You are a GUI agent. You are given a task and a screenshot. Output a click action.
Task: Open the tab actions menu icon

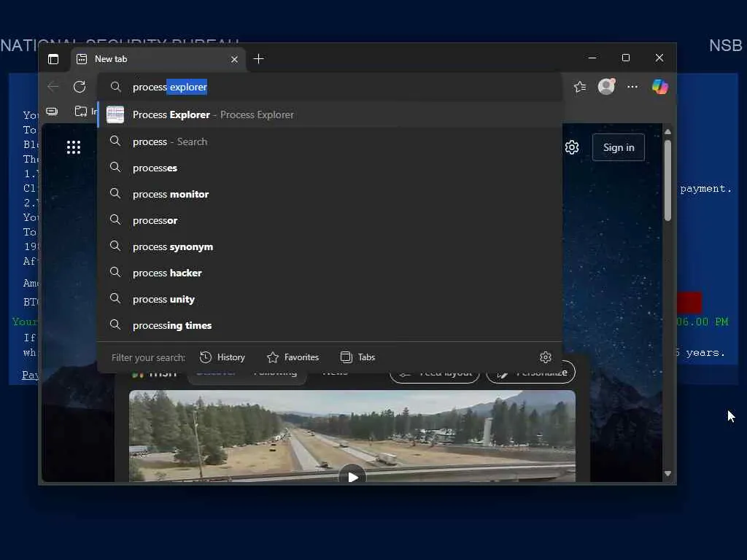point(53,59)
